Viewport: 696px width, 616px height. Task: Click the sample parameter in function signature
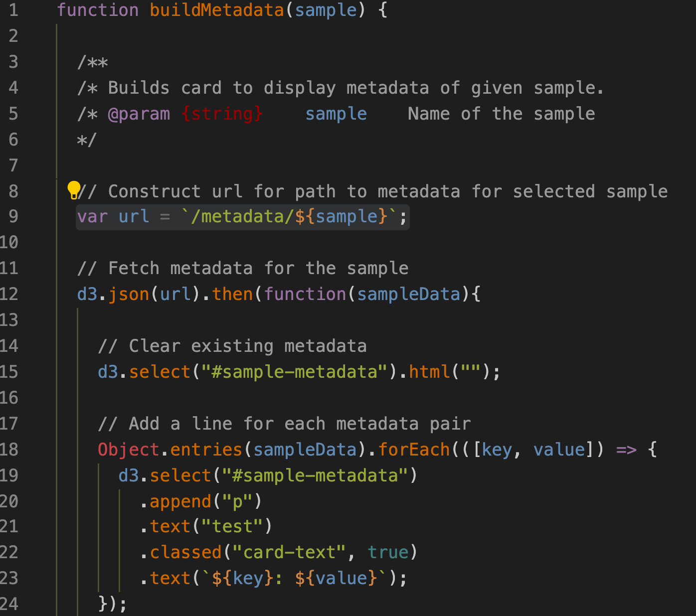click(x=326, y=10)
